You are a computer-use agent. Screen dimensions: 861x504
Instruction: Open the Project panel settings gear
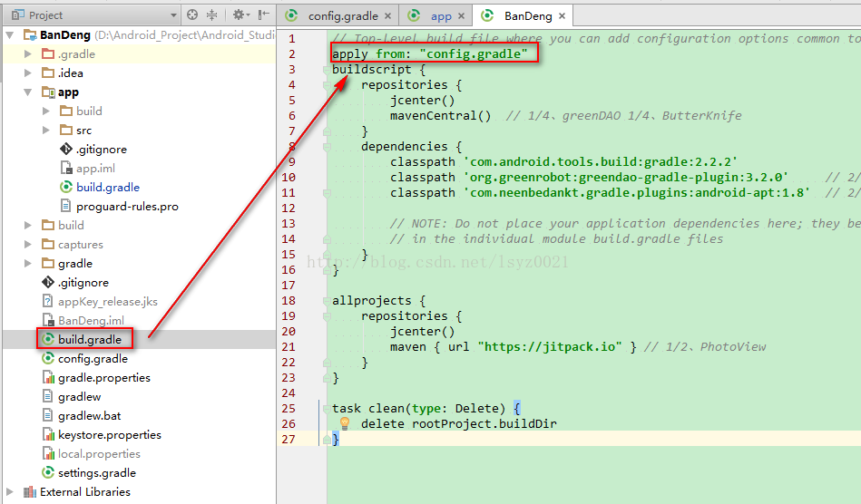(x=240, y=15)
